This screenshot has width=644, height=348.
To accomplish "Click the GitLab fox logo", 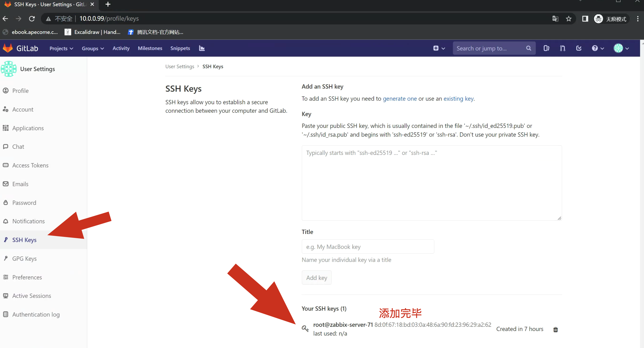I will tap(8, 48).
